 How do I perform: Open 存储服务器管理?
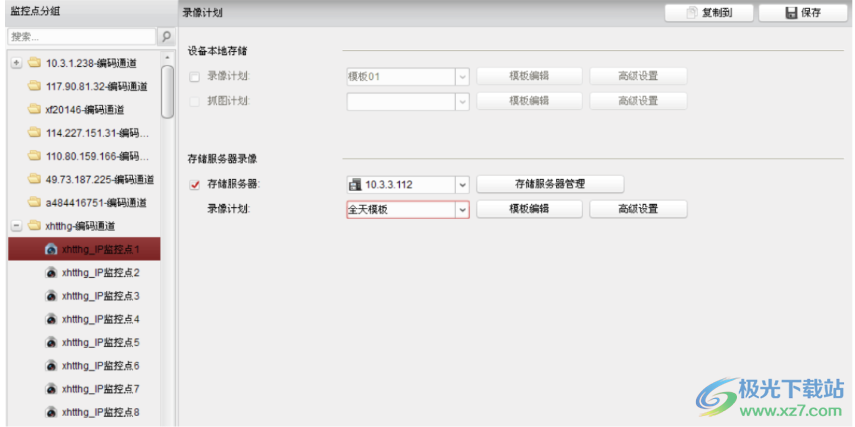(x=550, y=184)
